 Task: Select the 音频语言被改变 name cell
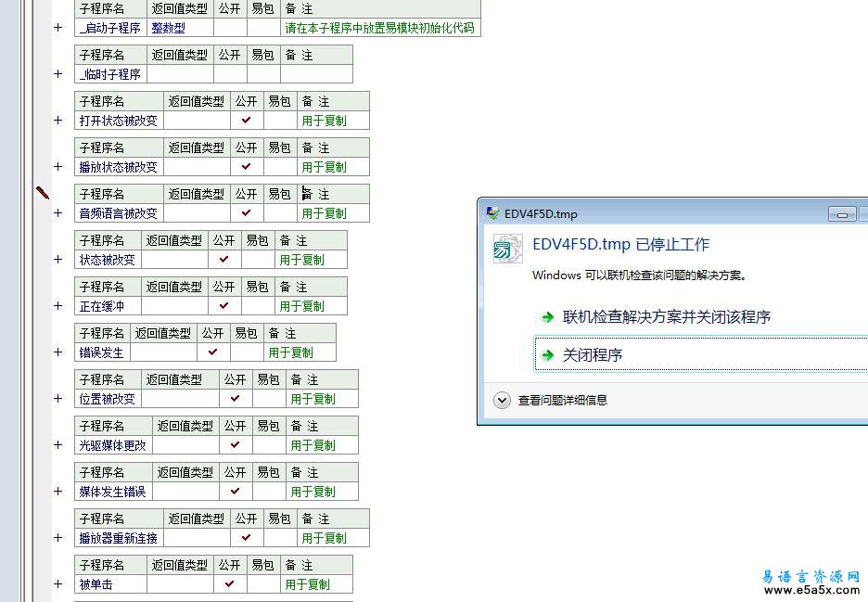[x=119, y=213]
